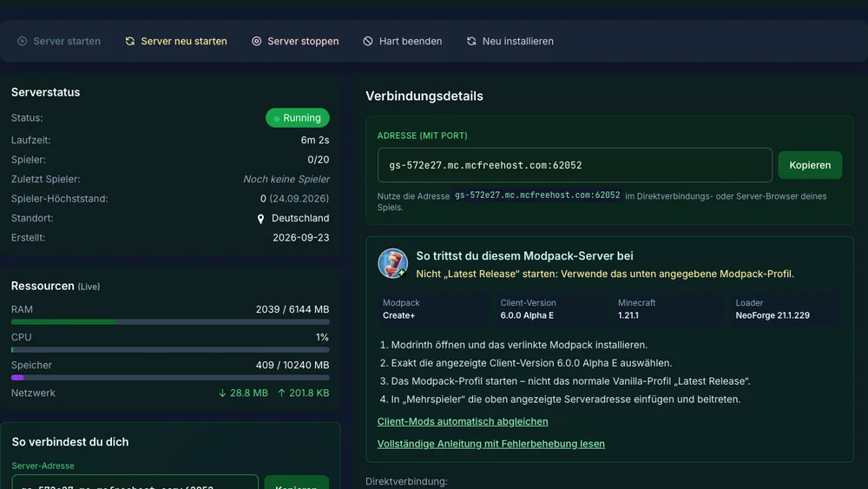This screenshot has height=489, width=868.
Task: Click the Erstellt date 2026-09-23
Action: (x=300, y=238)
